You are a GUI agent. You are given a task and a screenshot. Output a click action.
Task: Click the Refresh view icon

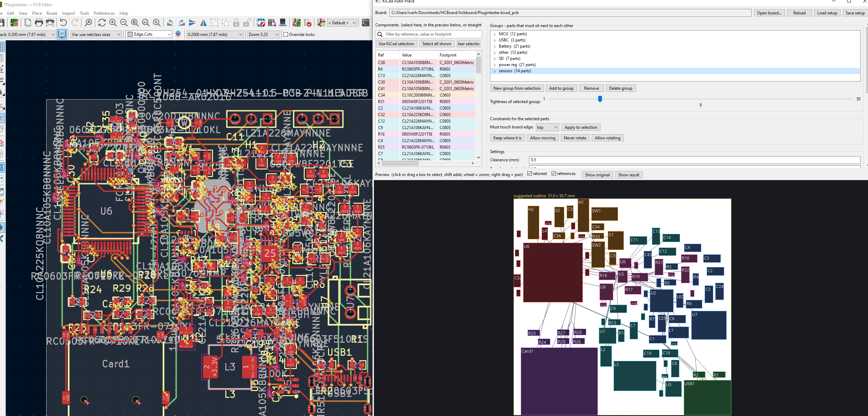coord(102,23)
